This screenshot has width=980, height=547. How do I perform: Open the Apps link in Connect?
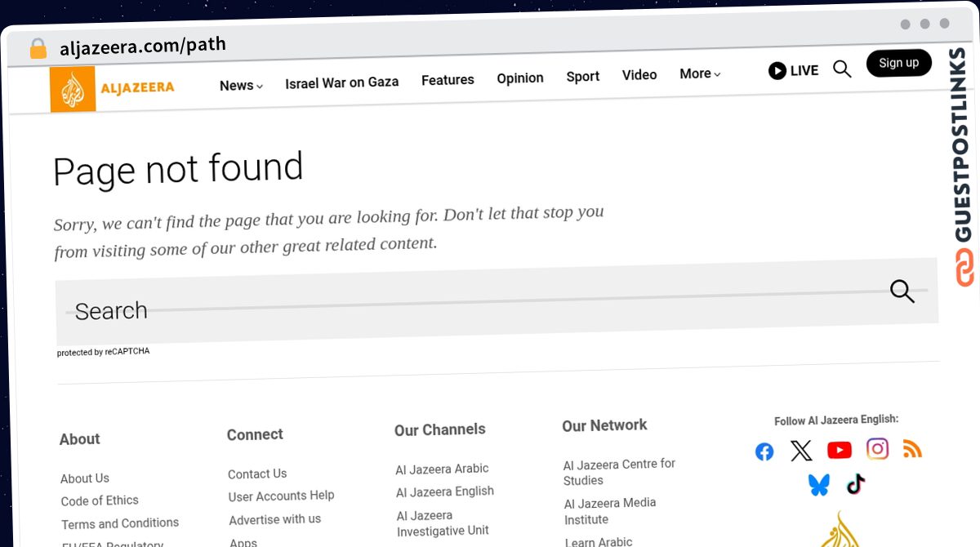(x=243, y=541)
